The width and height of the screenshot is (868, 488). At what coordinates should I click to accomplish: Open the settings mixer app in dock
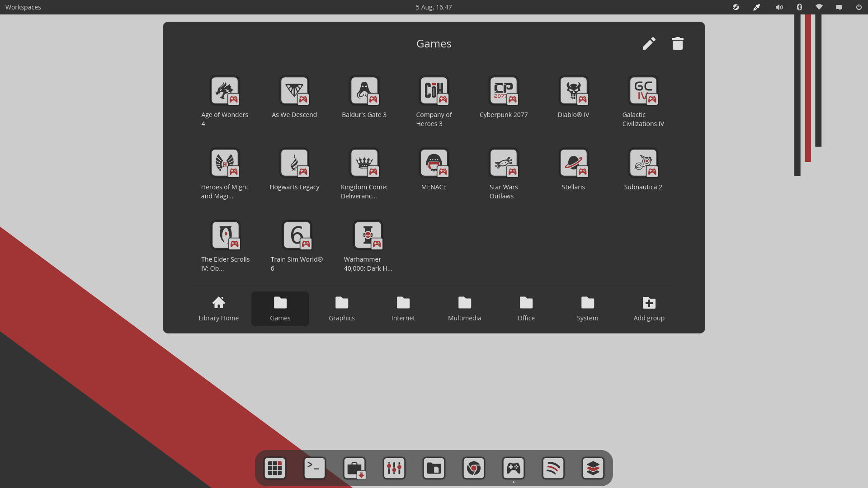pos(394,468)
